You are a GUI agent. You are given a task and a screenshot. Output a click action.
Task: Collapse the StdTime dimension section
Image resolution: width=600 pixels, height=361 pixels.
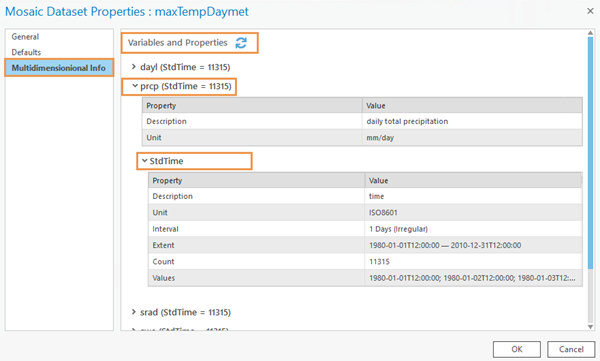click(144, 161)
